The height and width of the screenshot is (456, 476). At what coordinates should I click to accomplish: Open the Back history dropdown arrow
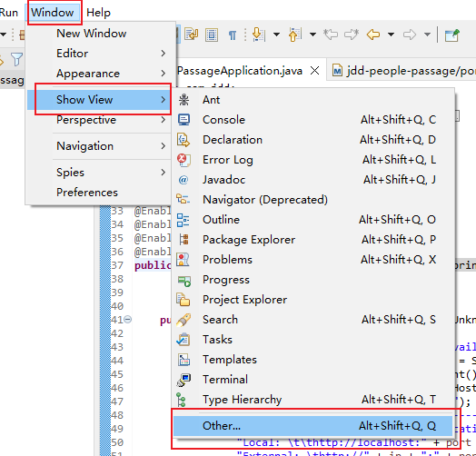point(391,35)
